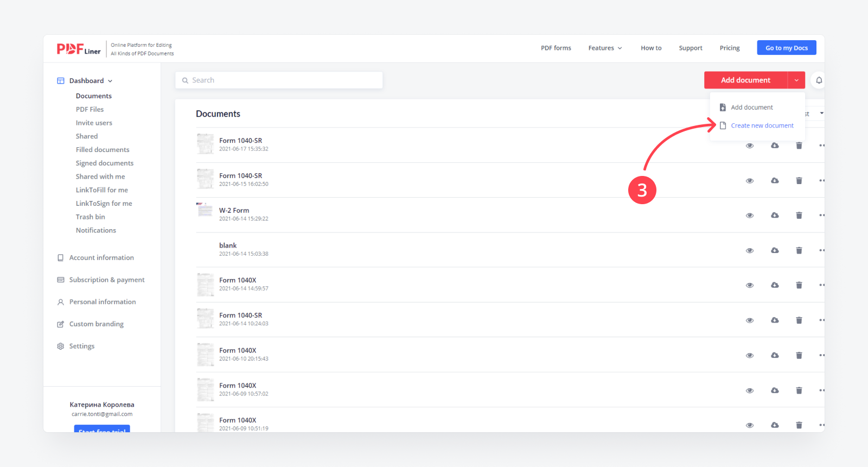Delete Form 1040X dated 2021-06-10
The image size is (868, 467).
[x=799, y=355]
